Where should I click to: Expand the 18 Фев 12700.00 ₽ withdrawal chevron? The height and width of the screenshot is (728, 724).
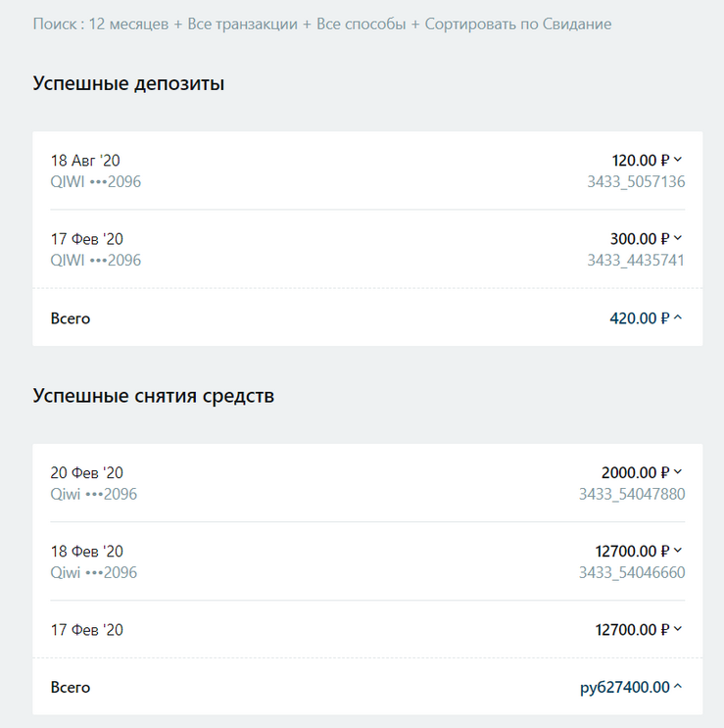click(678, 551)
